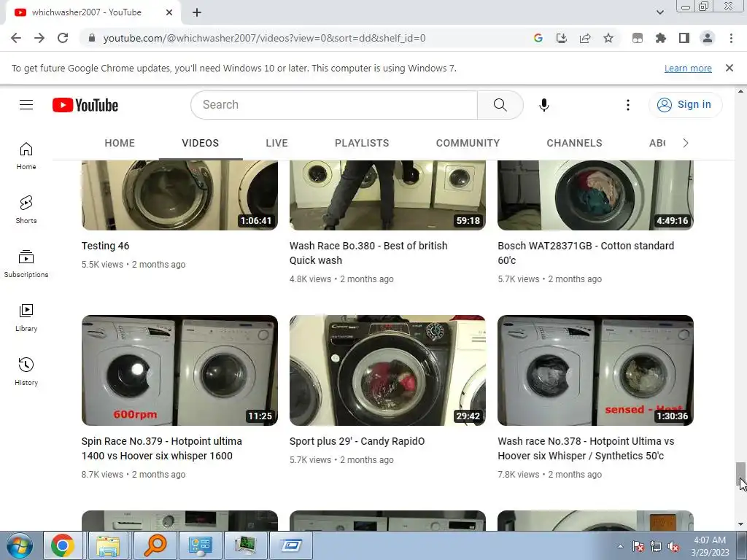Viewport: 747px width, 560px height.
Task: Open the PLAYLISTS channel tab
Action: (x=362, y=143)
